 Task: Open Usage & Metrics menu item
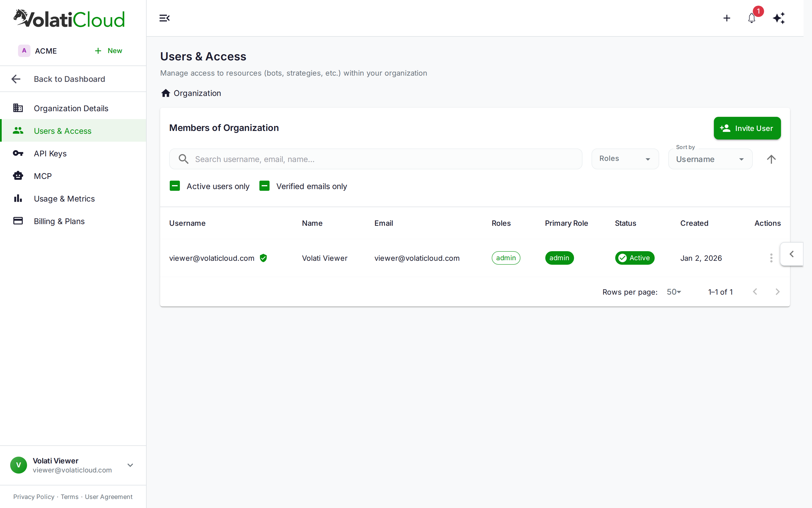pos(73,198)
